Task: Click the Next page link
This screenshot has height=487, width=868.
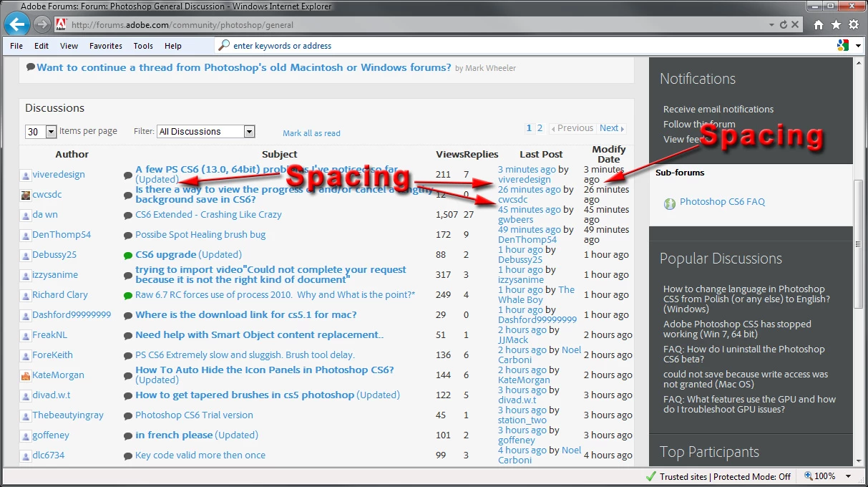Action: [612, 128]
